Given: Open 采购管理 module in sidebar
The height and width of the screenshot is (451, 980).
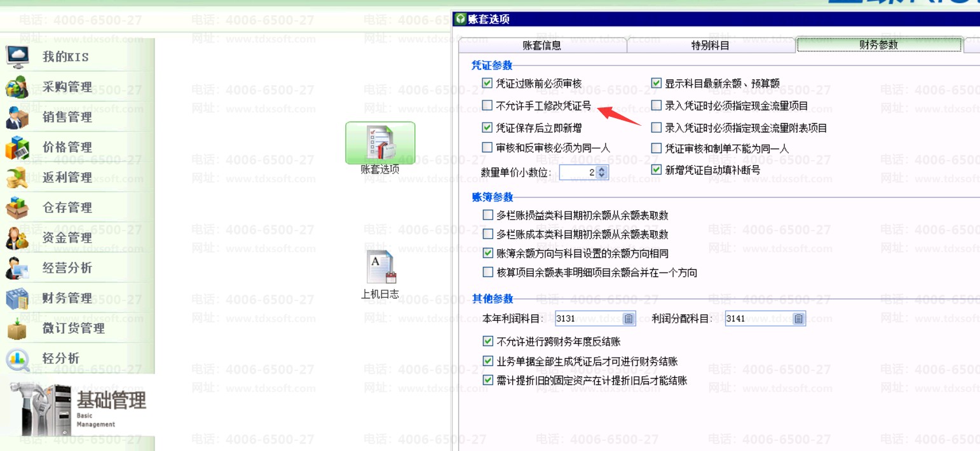Looking at the screenshot, I should [67, 87].
